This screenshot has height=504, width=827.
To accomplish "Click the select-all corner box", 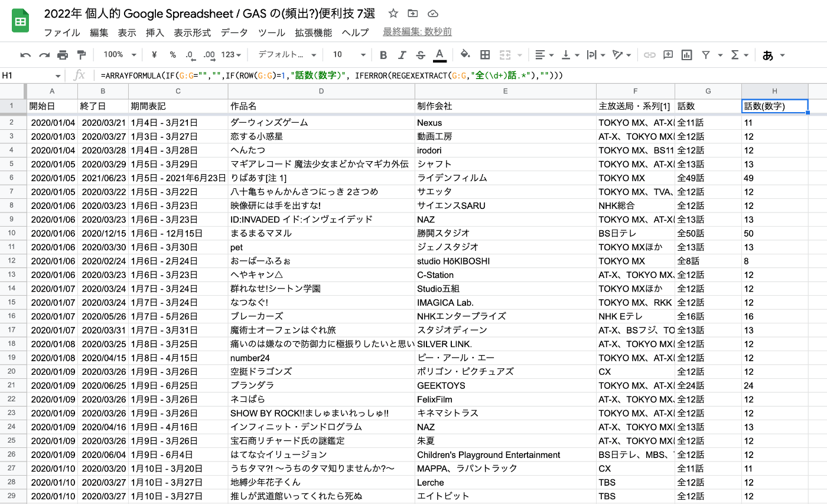I will [13, 91].
